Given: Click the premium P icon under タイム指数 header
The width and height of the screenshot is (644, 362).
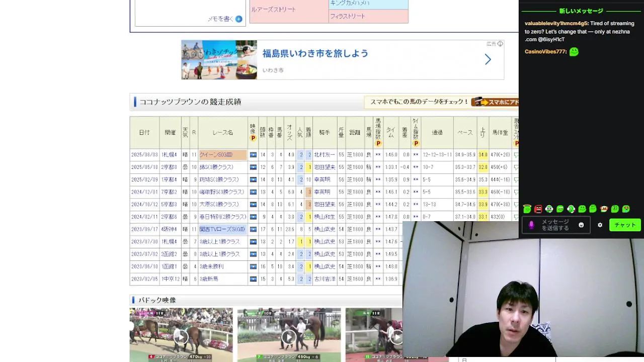Looking at the screenshot, I should click(416, 143).
